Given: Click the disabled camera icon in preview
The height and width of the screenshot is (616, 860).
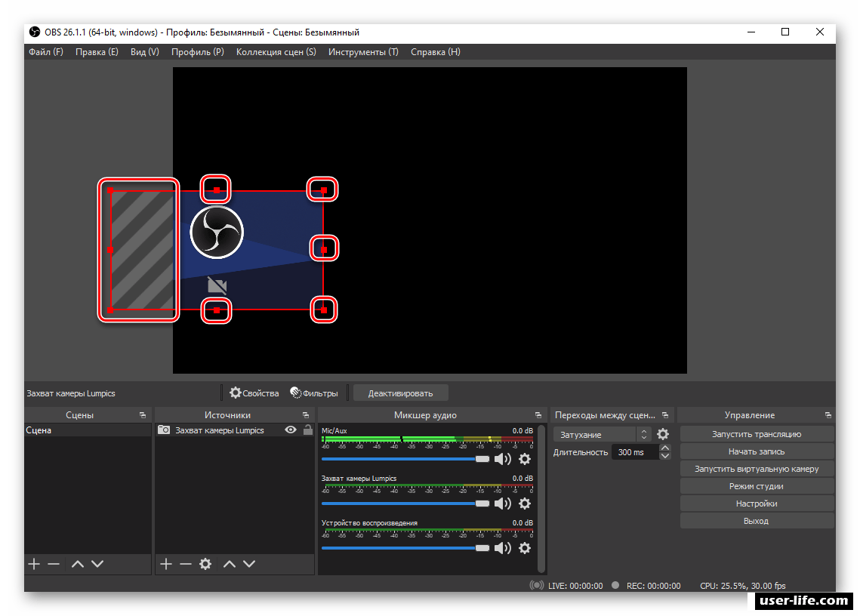Looking at the screenshot, I should (217, 285).
